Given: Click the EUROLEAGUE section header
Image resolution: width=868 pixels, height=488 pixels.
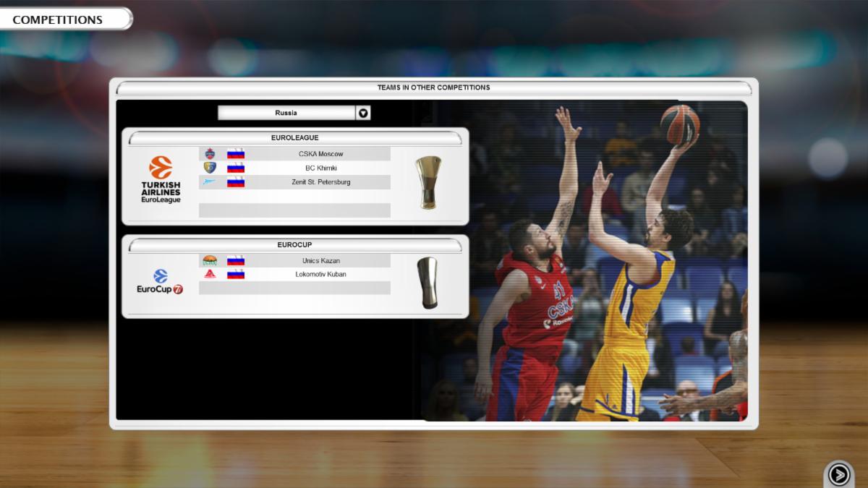Looking at the screenshot, I should pyautogui.click(x=295, y=137).
